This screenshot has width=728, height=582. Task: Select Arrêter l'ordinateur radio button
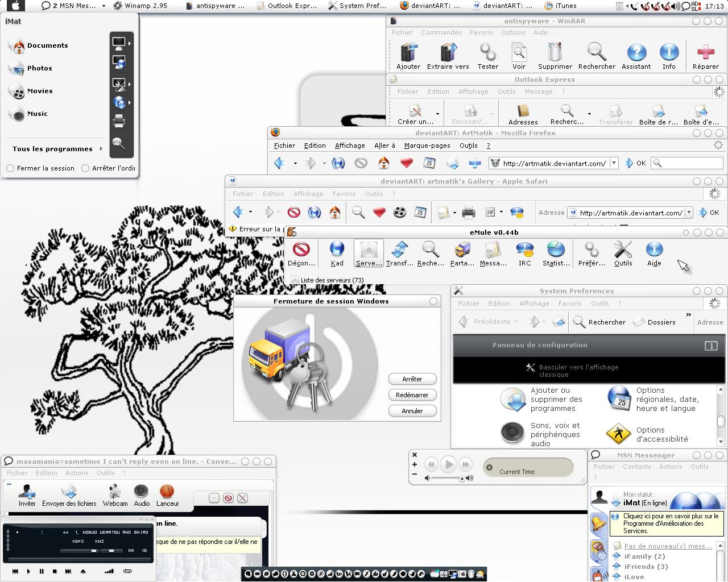click(85, 168)
